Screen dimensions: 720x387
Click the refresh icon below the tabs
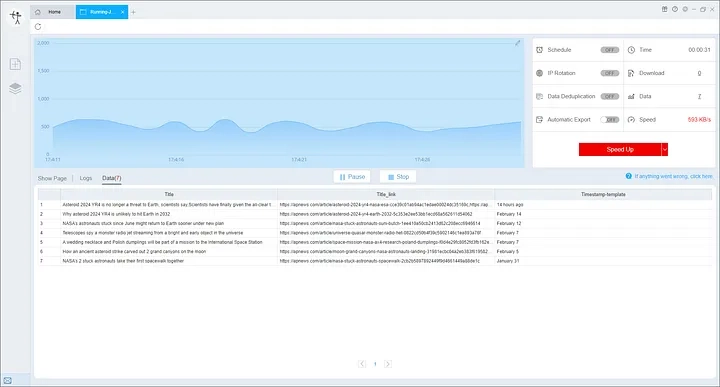click(38, 27)
